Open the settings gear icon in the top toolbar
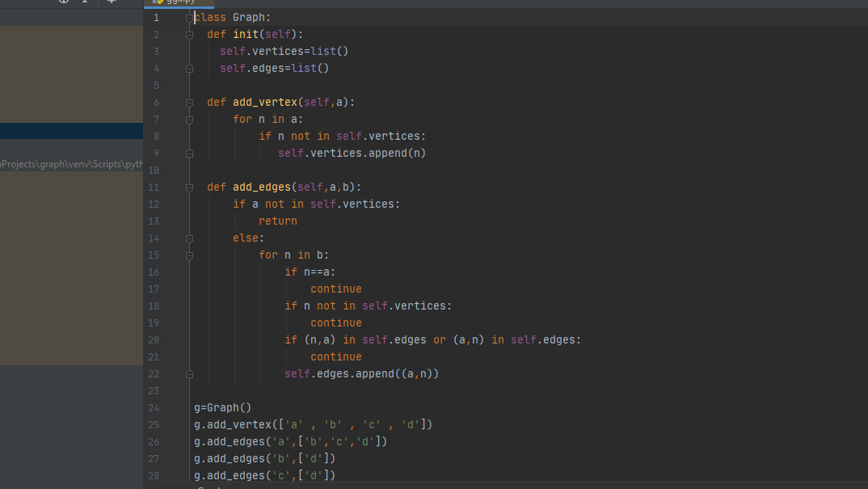This screenshot has height=489, width=868. coord(111,2)
